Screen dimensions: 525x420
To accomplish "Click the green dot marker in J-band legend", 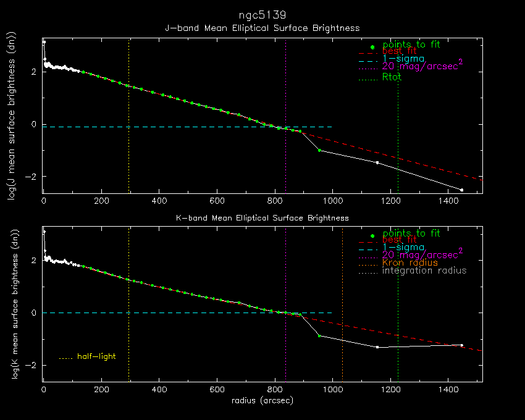I will click(x=372, y=47).
